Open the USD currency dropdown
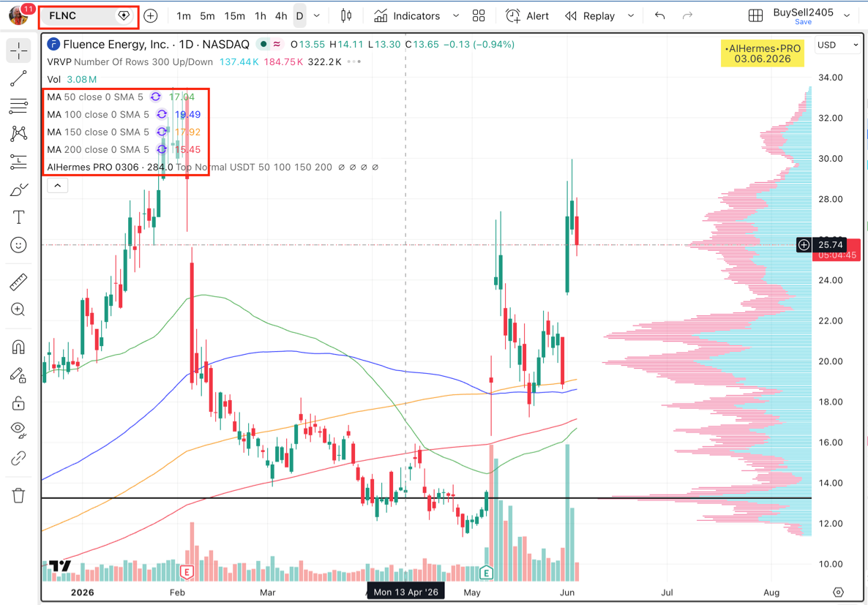868x605 pixels. (837, 45)
